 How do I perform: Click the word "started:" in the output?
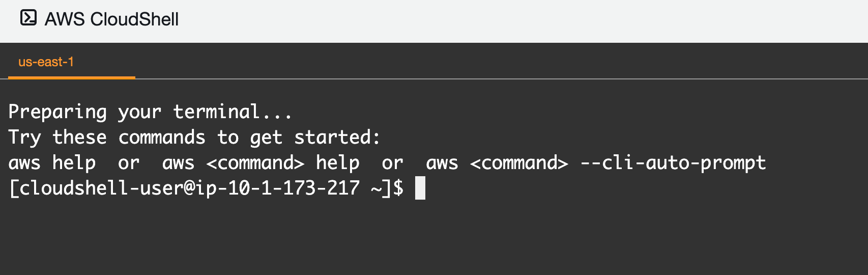click(337, 137)
